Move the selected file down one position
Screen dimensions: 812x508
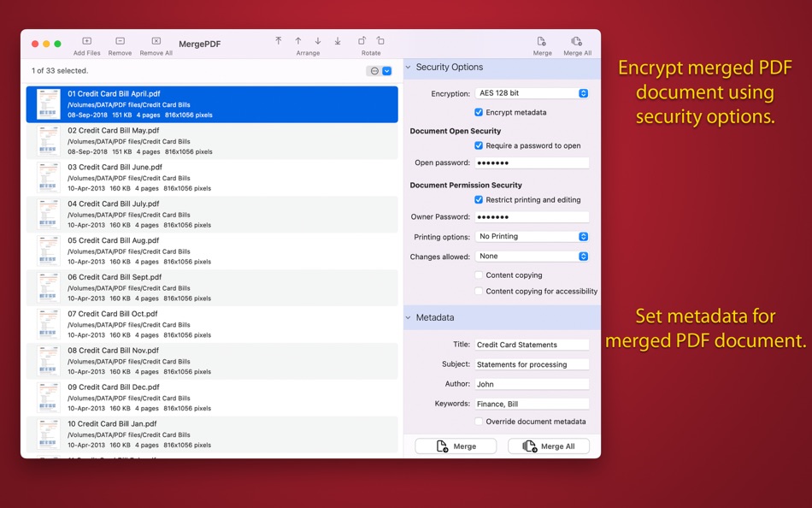pyautogui.click(x=318, y=40)
